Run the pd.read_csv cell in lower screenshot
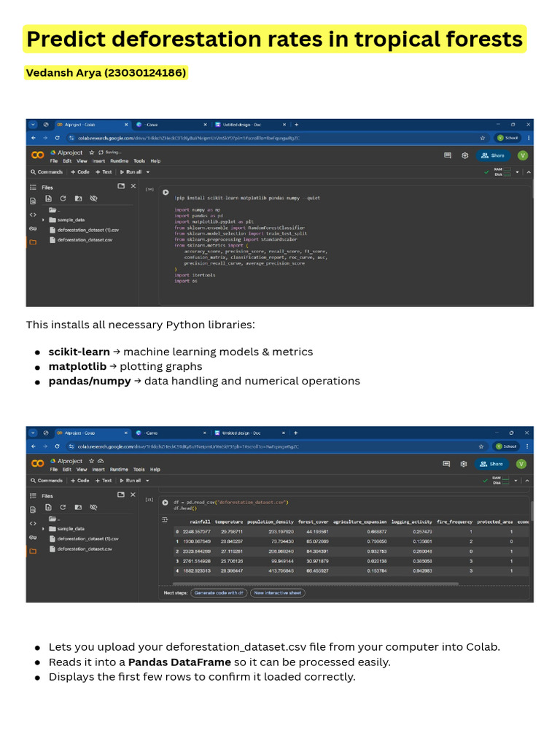This screenshot has height=747, width=560. coord(165,502)
